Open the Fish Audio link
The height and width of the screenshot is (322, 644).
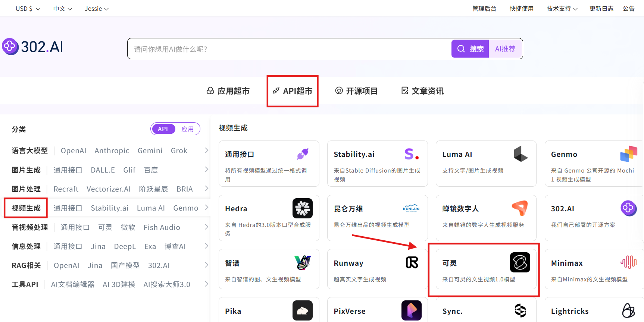pyautogui.click(x=162, y=227)
